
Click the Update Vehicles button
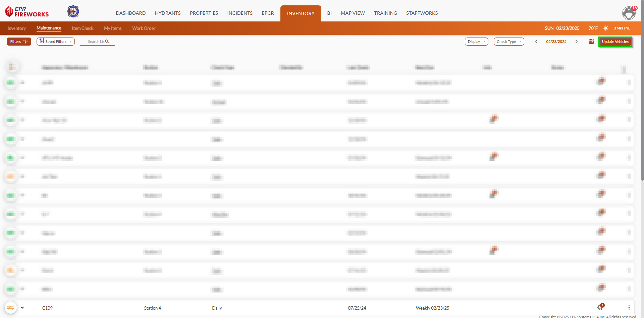(615, 42)
